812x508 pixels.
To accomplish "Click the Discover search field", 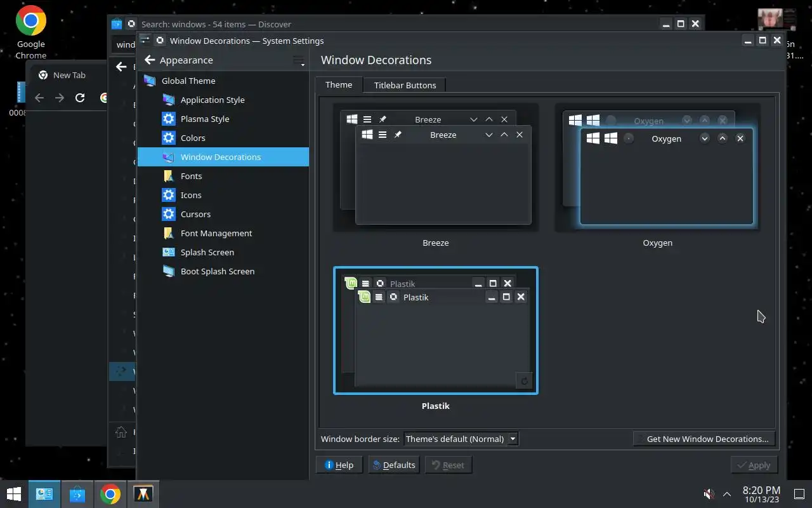I will pos(125,44).
